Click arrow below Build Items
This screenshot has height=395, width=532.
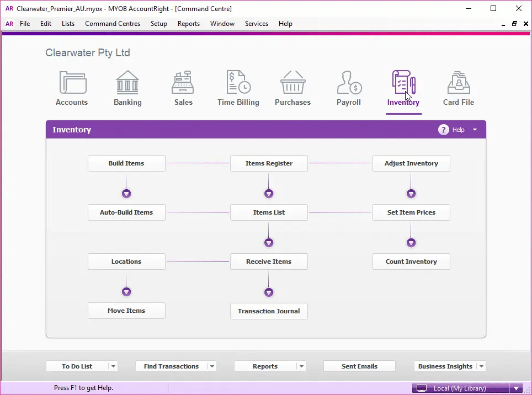point(126,194)
